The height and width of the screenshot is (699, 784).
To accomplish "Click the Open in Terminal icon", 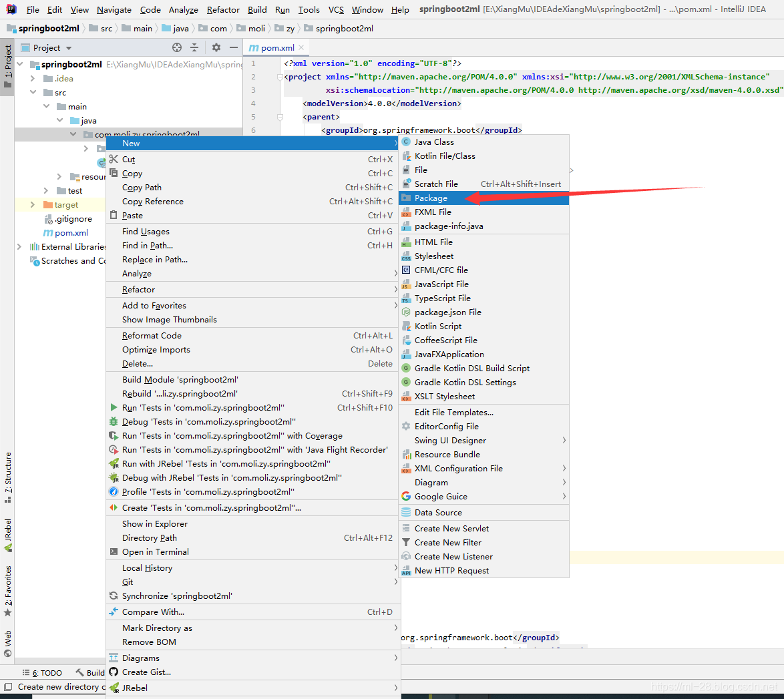I will 114,551.
